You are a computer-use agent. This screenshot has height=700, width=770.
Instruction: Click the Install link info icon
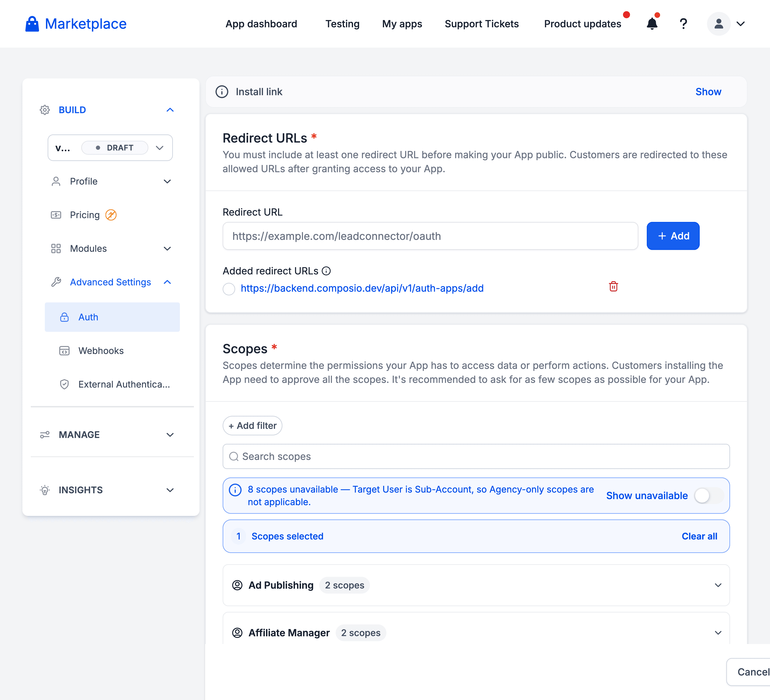point(222,92)
